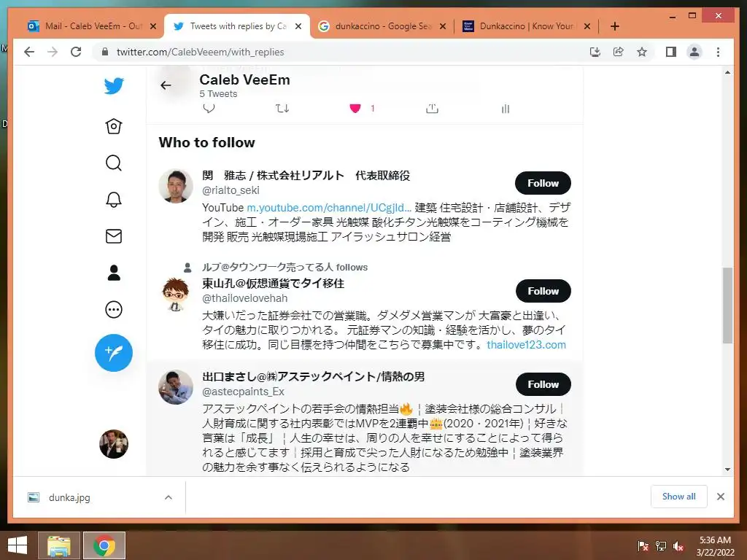
Task: Follow the @thailovelovehah account
Action: pyautogui.click(x=543, y=291)
